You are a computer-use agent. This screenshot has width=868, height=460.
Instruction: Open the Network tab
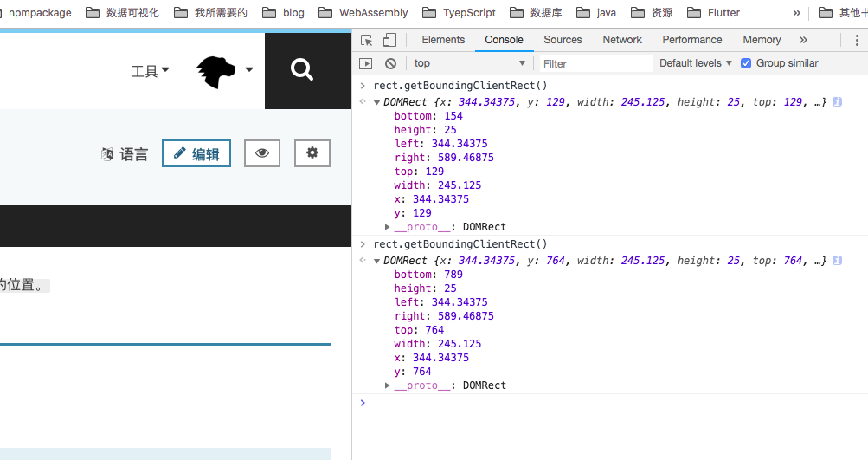(x=622, y=40)
